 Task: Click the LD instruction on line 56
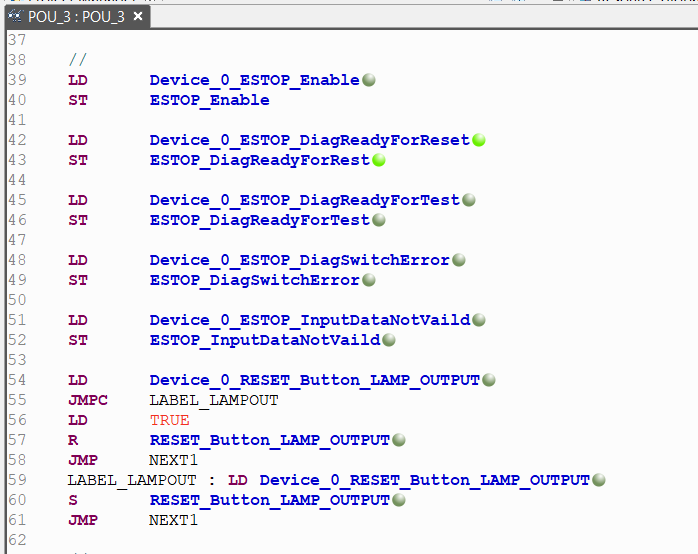pyautogui.click(x=78, y=420)
